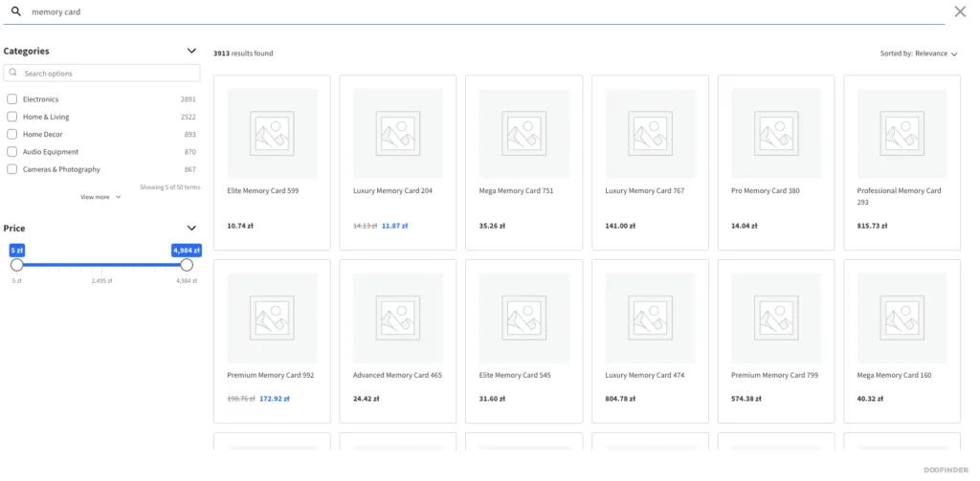This screenshot has height=481, width=980.
Task: Click the search magnifier icon by the query
Action: [x=16, y=11]
